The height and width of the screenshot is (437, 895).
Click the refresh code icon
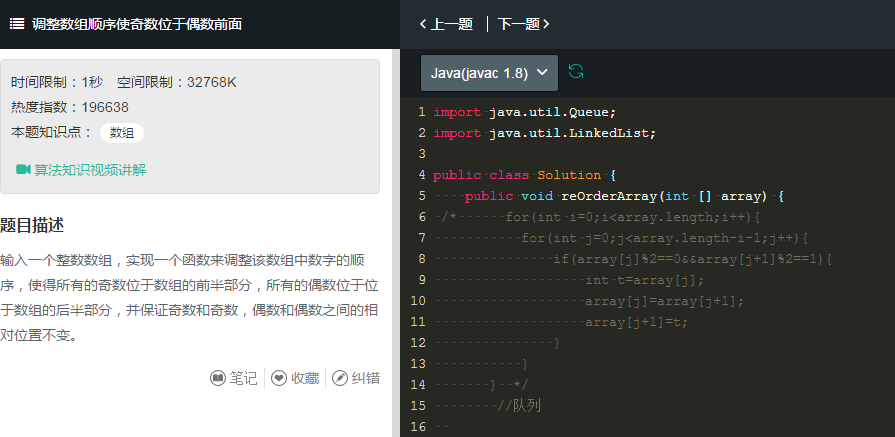click(576, 72)
